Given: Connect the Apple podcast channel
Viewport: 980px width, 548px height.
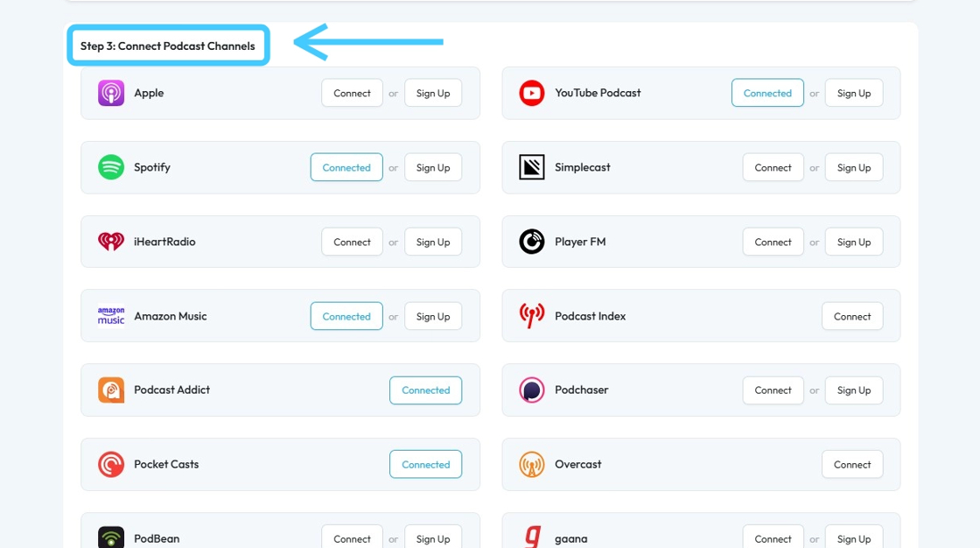Looking at the screenshot, I should click(x=352, y=93).
